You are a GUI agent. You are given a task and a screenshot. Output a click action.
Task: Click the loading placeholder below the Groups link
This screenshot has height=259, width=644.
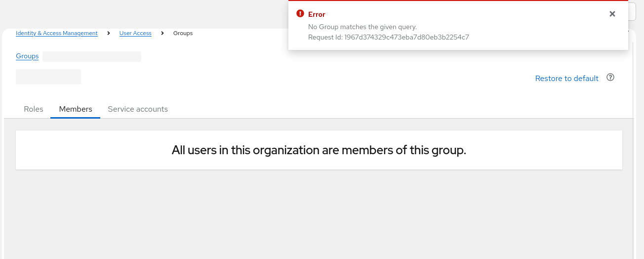point(48,77)
